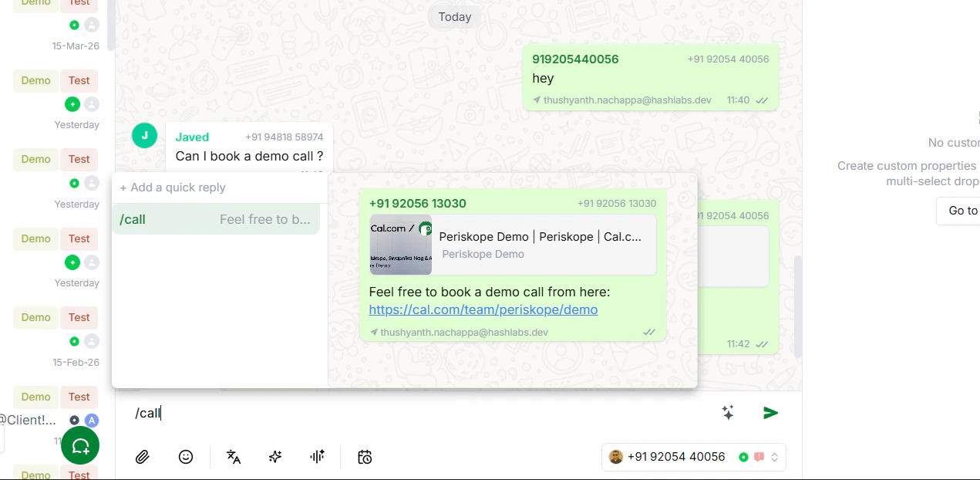Click the profile photo in the number selector

tap(615, 457)
